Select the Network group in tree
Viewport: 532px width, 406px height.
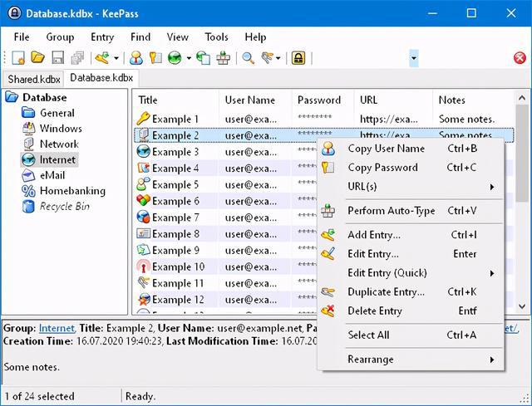(59, 144)
